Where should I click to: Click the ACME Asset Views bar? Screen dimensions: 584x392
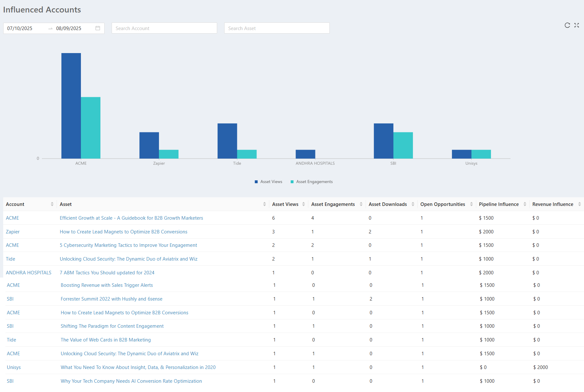(71, 106)
